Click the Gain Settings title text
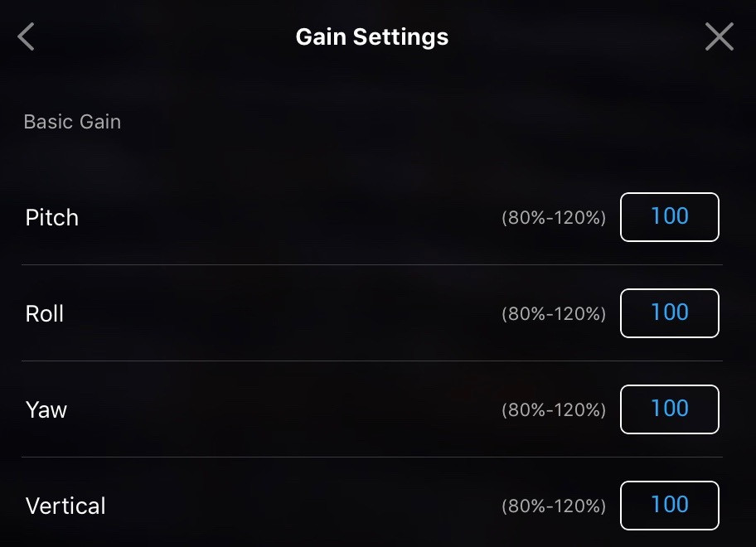The image size is (756, 547). click(372, 37)
